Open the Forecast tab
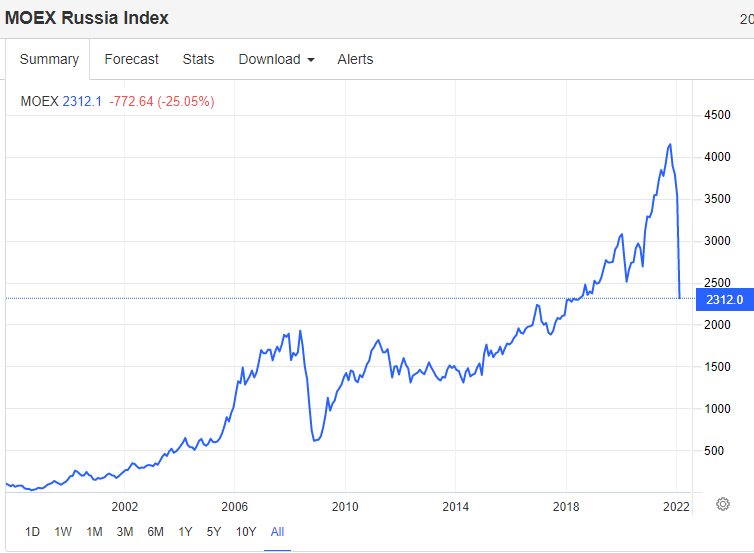 pyautogui.click(x=131, y=59)
